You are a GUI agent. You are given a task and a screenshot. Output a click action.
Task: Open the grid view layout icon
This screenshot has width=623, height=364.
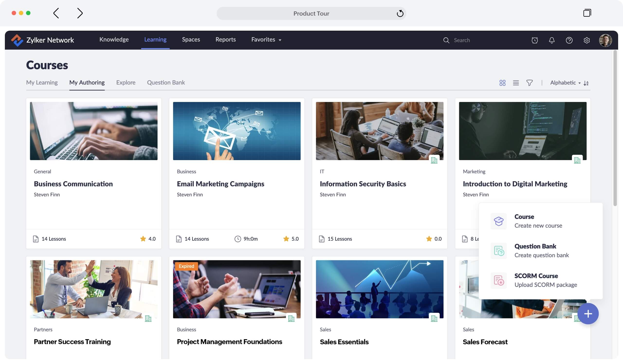[x=503, y=83]
